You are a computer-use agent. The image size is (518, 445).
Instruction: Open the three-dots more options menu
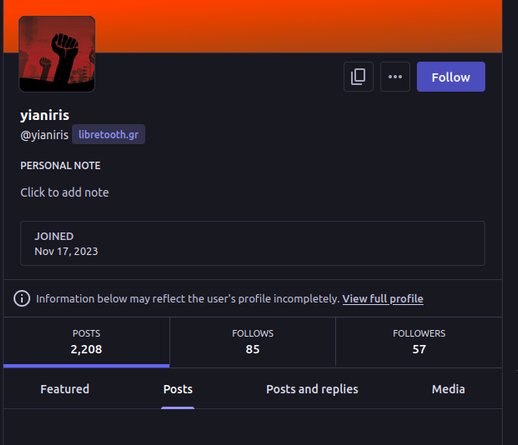pos(395,77)
